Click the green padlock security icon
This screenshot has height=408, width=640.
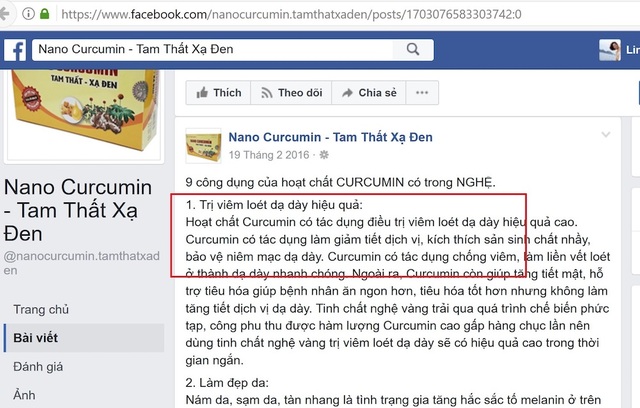pos(44,14)
